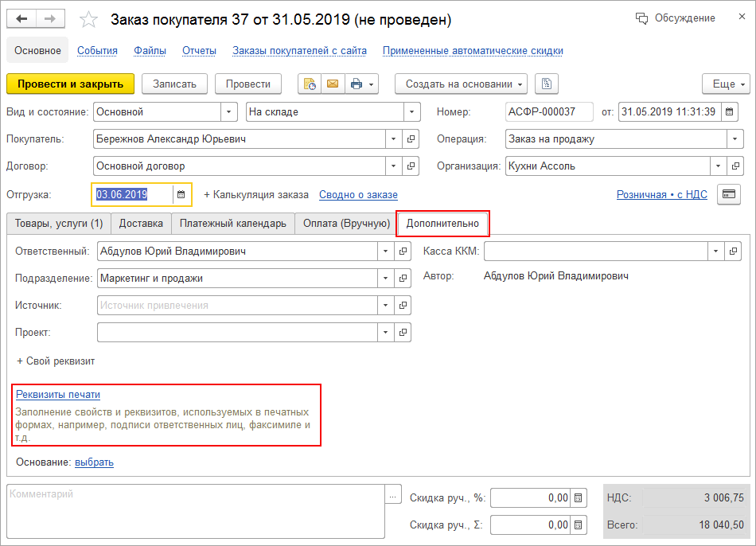This screenshot has width=756, height=546.
Task: Click the document report icon beside Создать на основании
Action: [547, 84]
